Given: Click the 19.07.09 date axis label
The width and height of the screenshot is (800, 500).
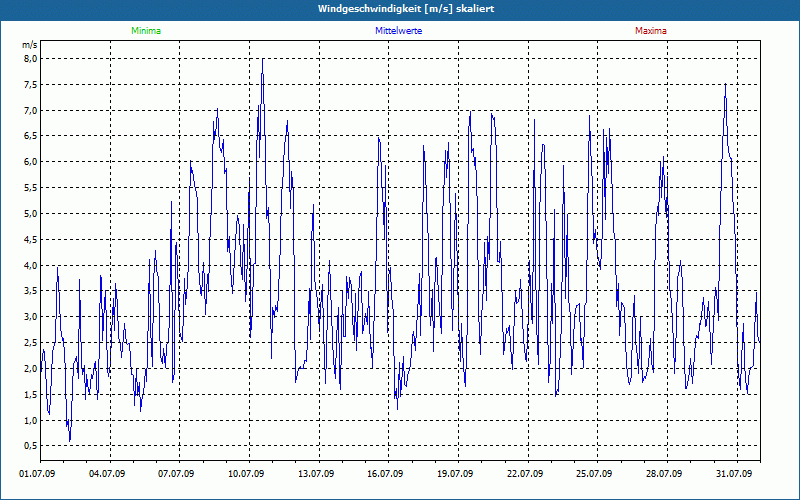Looking at the screenshot, I should (455, 474).
